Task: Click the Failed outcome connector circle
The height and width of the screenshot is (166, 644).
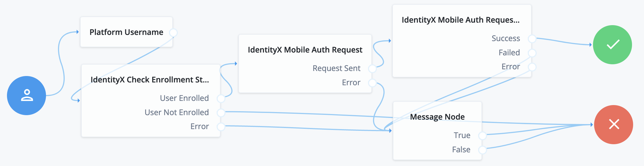Action: pyautogui.click(x=532, y=53)
